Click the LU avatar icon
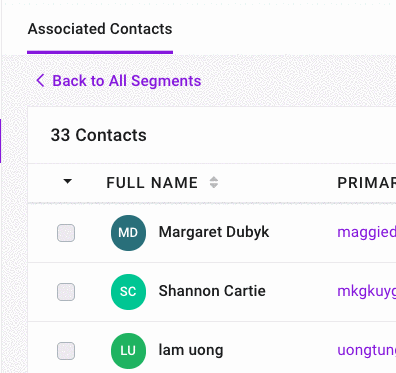This screenshot has width=396, height=373. (128, 351)
